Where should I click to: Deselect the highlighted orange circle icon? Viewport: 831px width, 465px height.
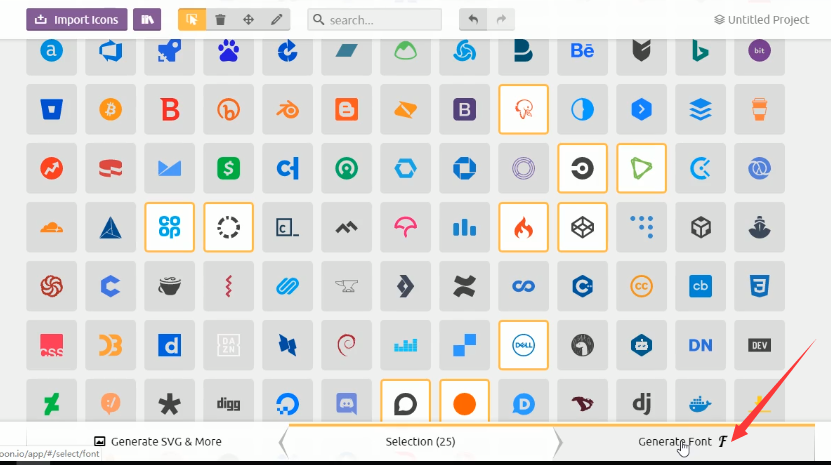[x=464, y=401]
